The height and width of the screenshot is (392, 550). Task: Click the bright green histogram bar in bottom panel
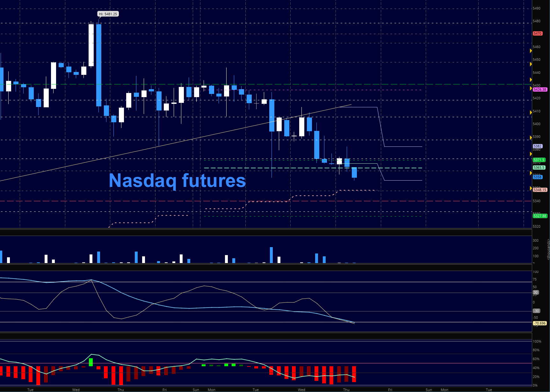click(x=91, y=362)
